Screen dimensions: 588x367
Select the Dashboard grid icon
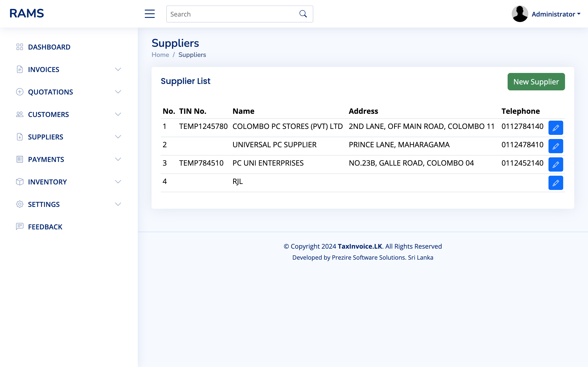pos(20,47)
